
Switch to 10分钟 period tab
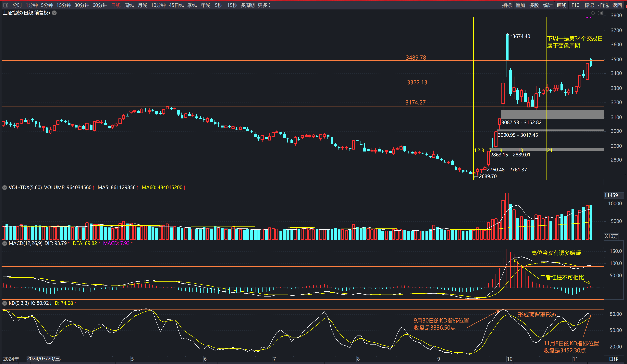click(x=158, y=5)
